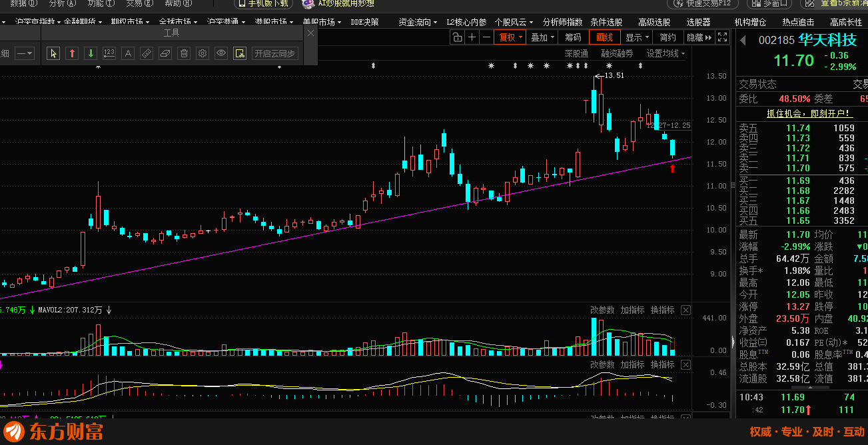Click 改参数 in volume indicator panel
This screenshot has width=868, height=445.
pyautogui.click(x=602, y=310)
